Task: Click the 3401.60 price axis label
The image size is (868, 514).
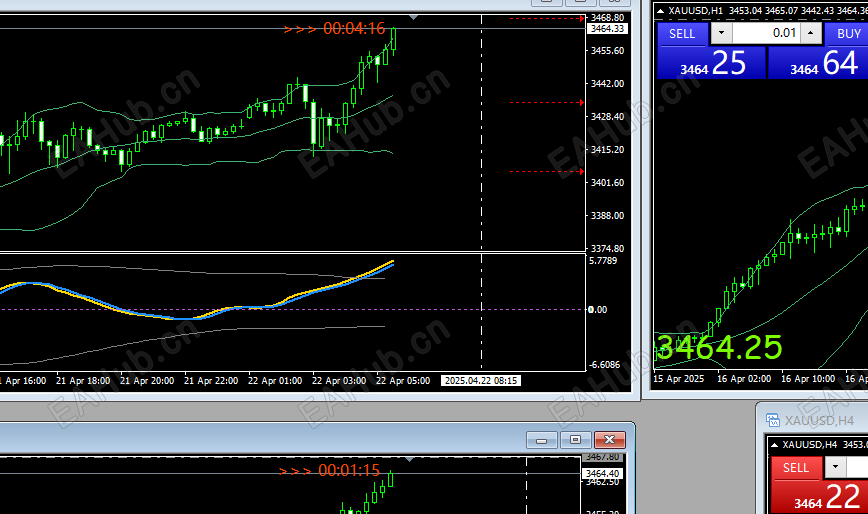Action: pyautogui.click(x=607, y=183)
